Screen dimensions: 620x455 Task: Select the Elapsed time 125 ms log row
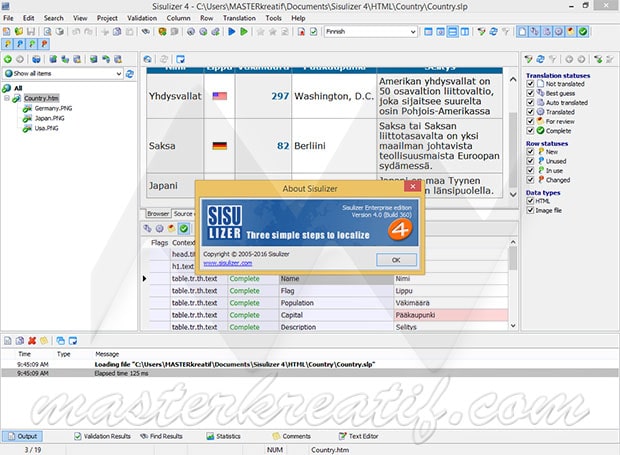point(310,373)
